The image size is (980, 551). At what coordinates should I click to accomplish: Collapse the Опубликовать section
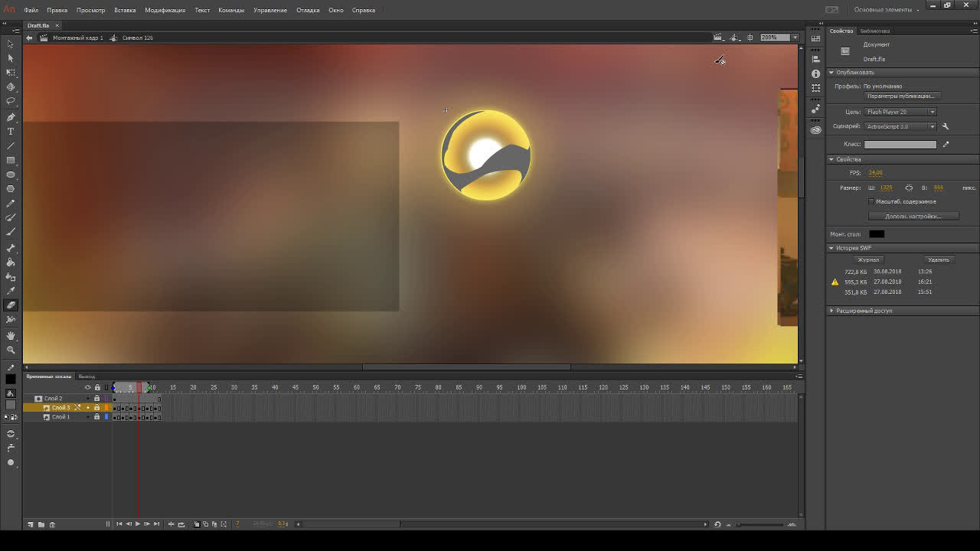831,73
